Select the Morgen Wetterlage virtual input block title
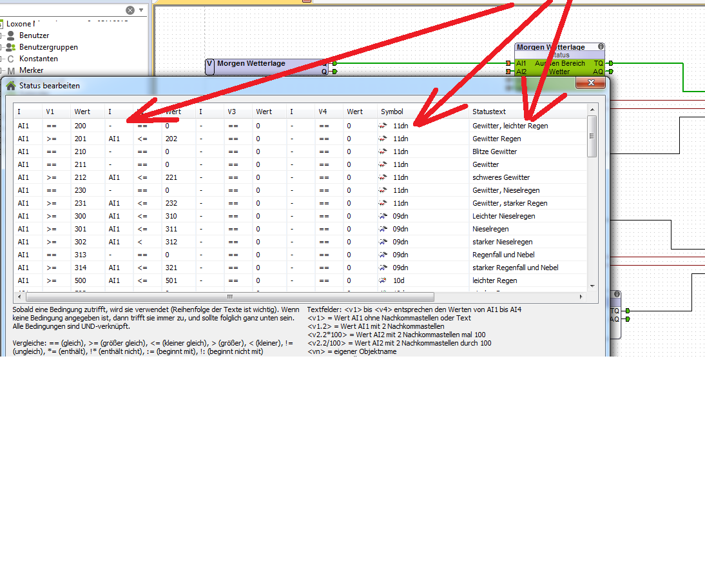 [x=251, y=63]
